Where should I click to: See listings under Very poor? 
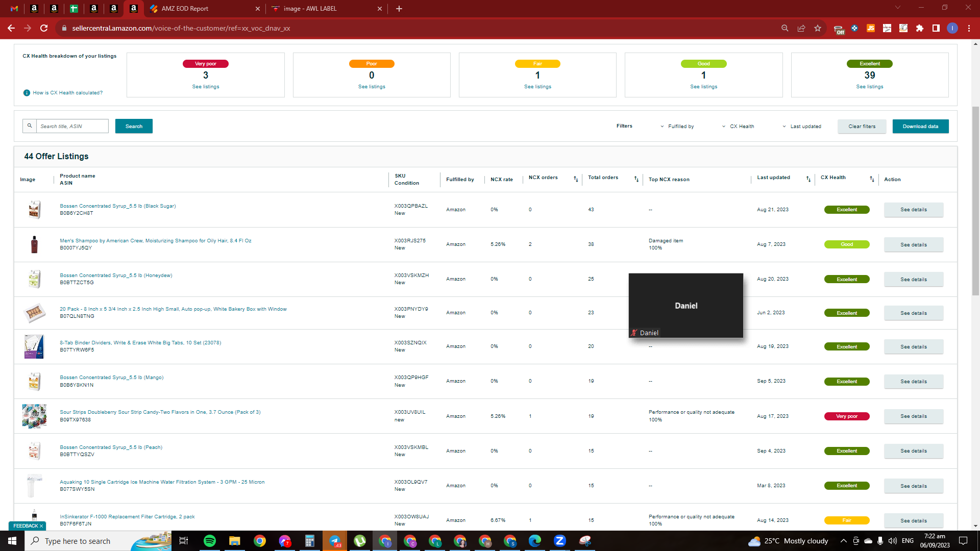pyautogui.click(x=206, y=87)
